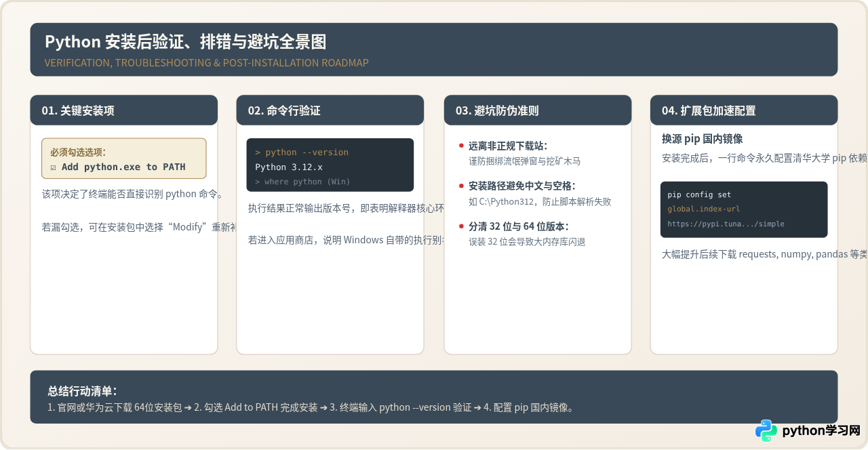868x450 pixels.
Task: Click the line 执行结果正常输出版本号
Action: (346, 208)
